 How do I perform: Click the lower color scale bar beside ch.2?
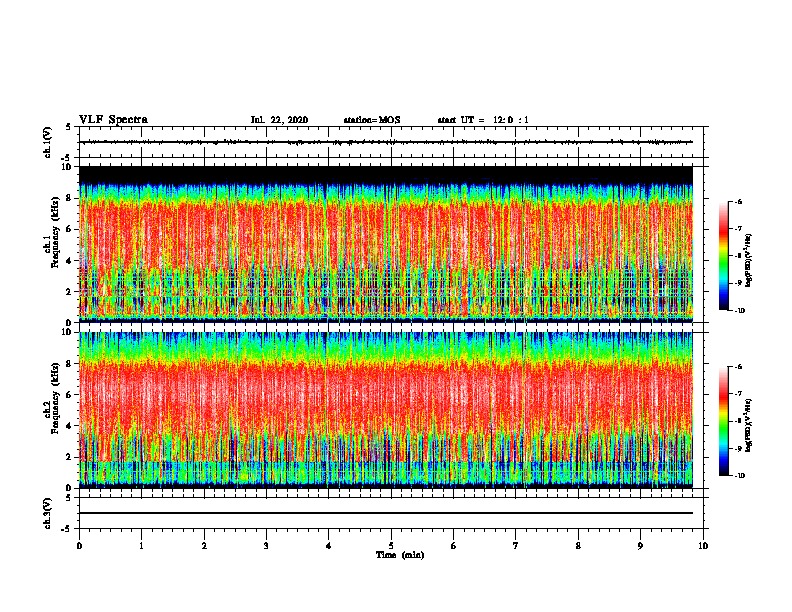[724, 421]
